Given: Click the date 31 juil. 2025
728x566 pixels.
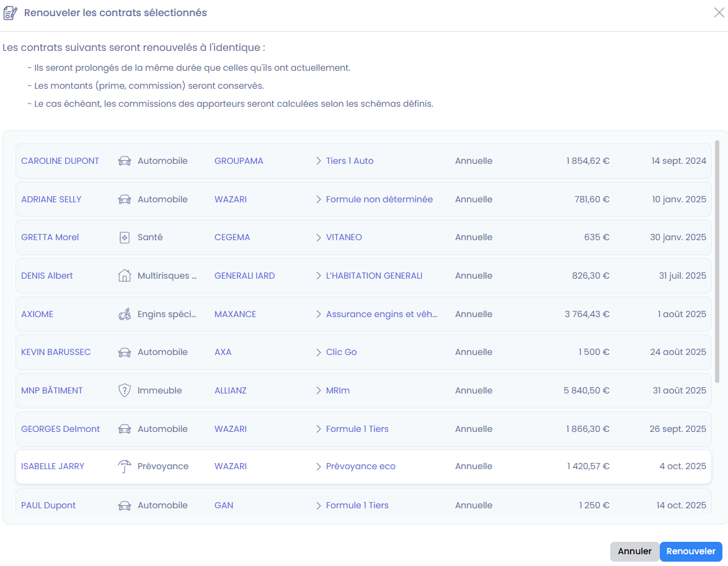Looking at the screenshot, I should point(683,276).
